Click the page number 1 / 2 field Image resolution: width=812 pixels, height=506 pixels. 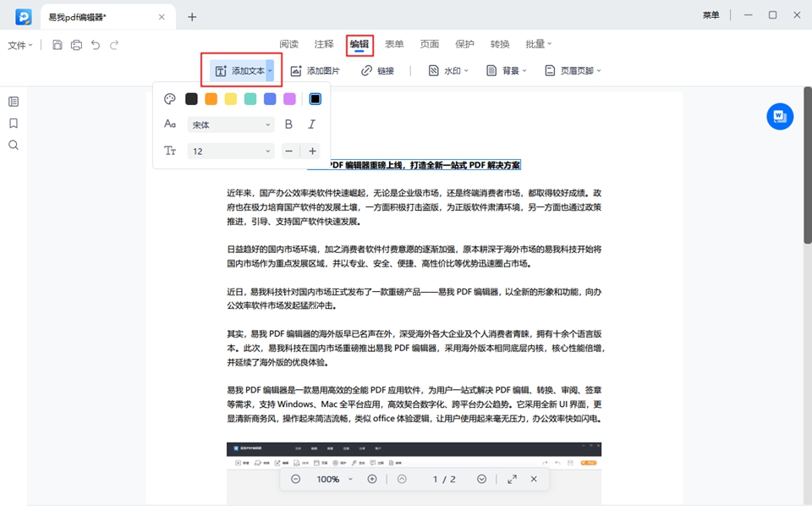click(x=444, y=479)
